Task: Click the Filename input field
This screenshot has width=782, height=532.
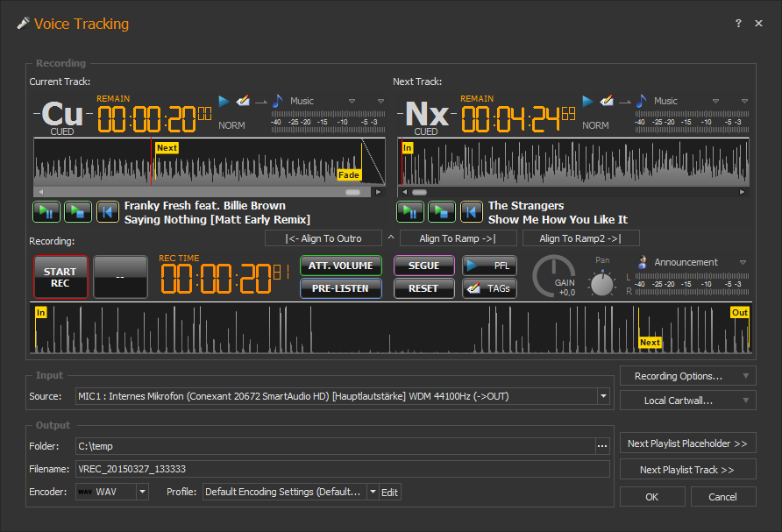Action: tap(342, 469)
